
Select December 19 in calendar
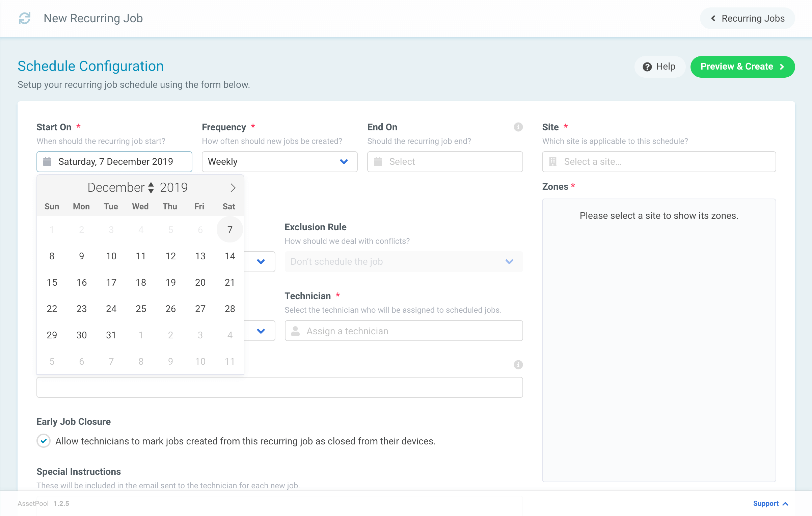(170, 282)
